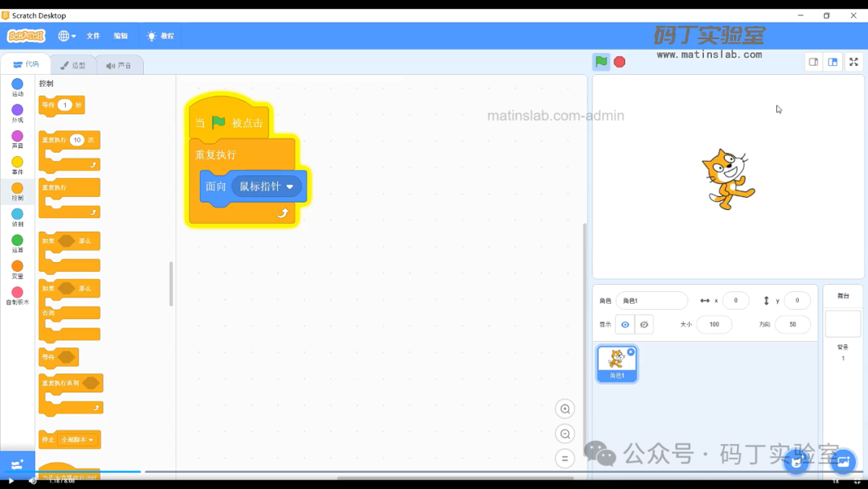Open the add extension button

coord(17,464)
